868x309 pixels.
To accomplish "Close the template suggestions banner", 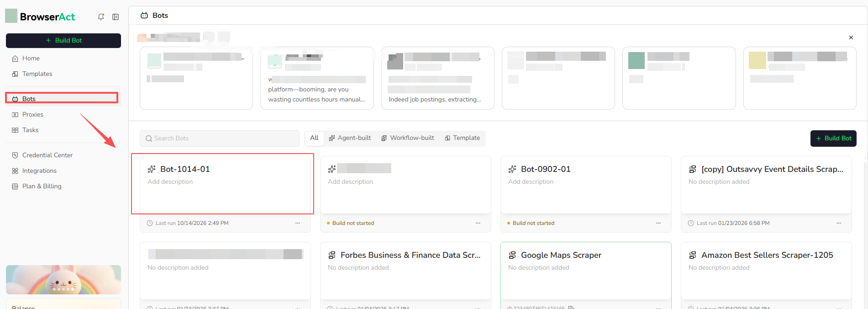I will (x=851, y=37).
